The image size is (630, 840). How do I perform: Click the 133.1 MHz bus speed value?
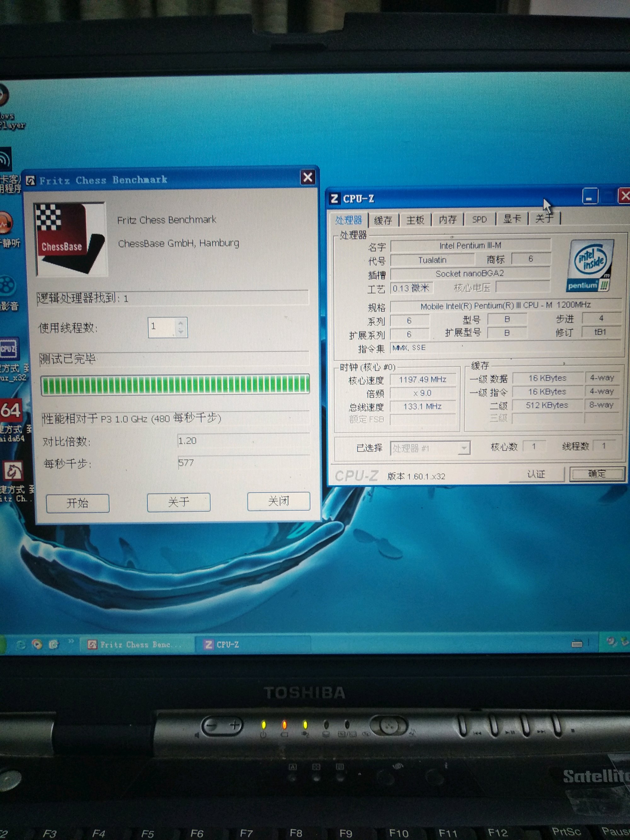[x=423, y=407]
